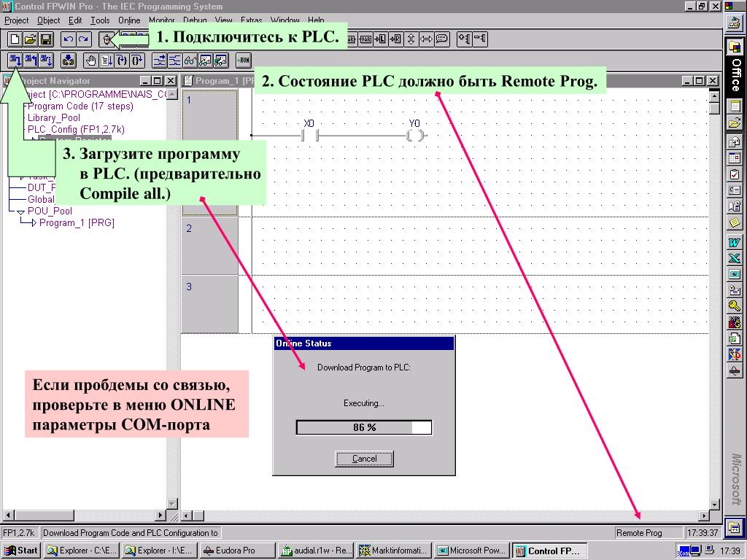Open the Project menu
This screenshot has width=747, height=560.
click(17, 20)
